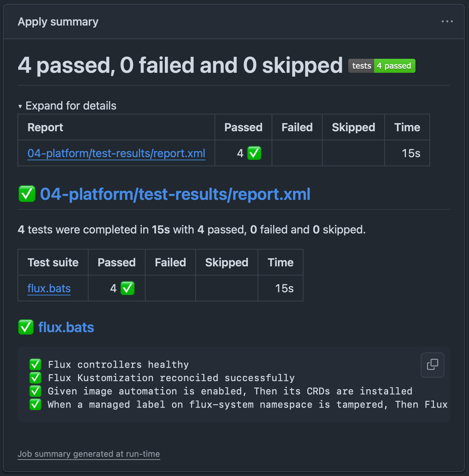Select the Test suite column header

click(53, 262)
